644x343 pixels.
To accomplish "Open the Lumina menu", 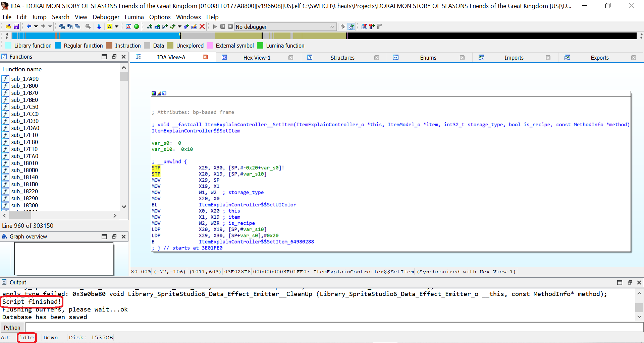I will coord(134,17).
